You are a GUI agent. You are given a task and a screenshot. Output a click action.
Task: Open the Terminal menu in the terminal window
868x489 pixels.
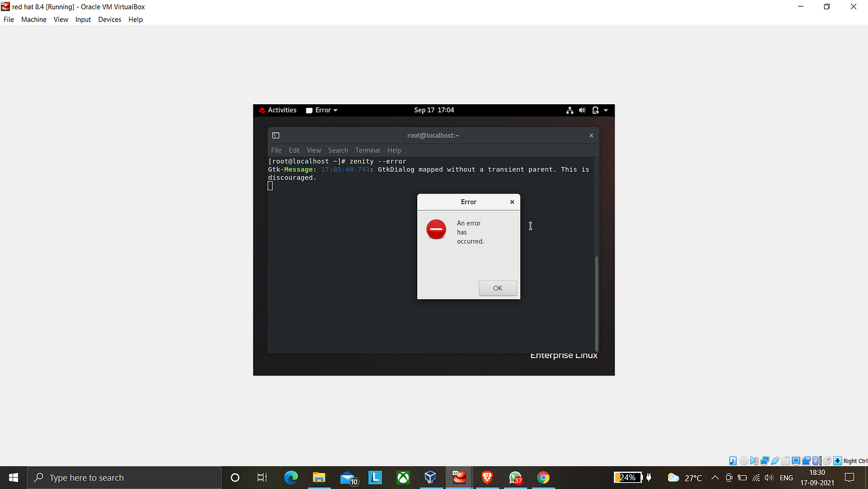point(368,150)
